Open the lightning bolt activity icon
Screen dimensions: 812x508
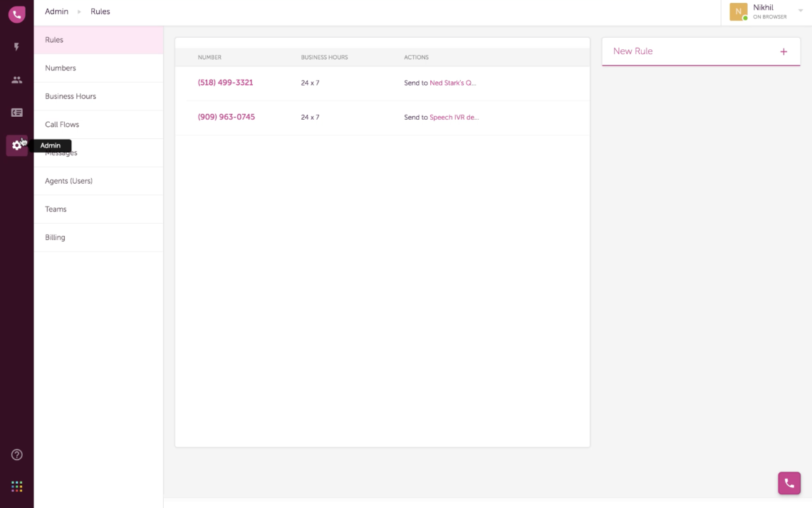[x=16, y=47]
